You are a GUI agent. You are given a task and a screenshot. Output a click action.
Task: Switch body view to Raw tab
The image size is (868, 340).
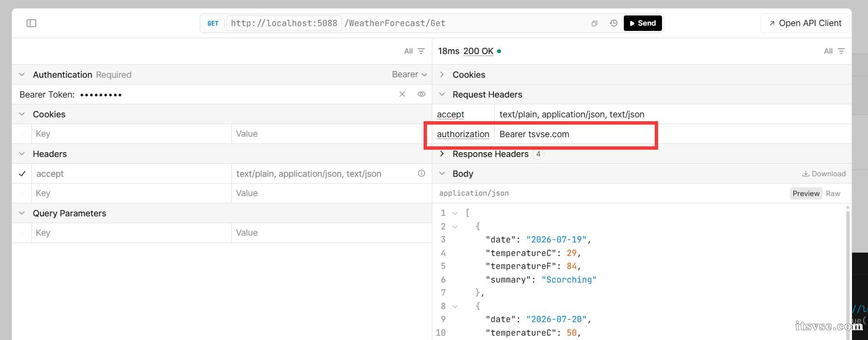click(833, 193)
